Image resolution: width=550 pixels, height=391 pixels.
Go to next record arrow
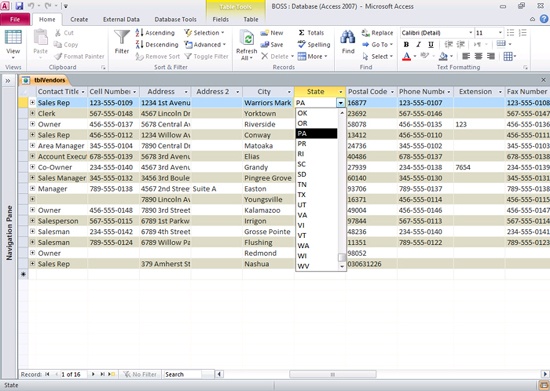(93, 374)
